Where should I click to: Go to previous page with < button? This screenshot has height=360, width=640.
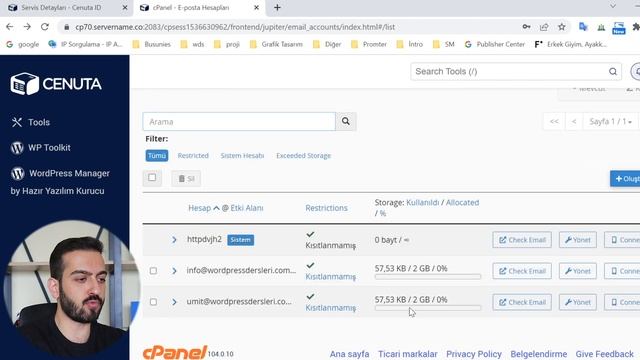pyautogui.click(x=574, y=122)
